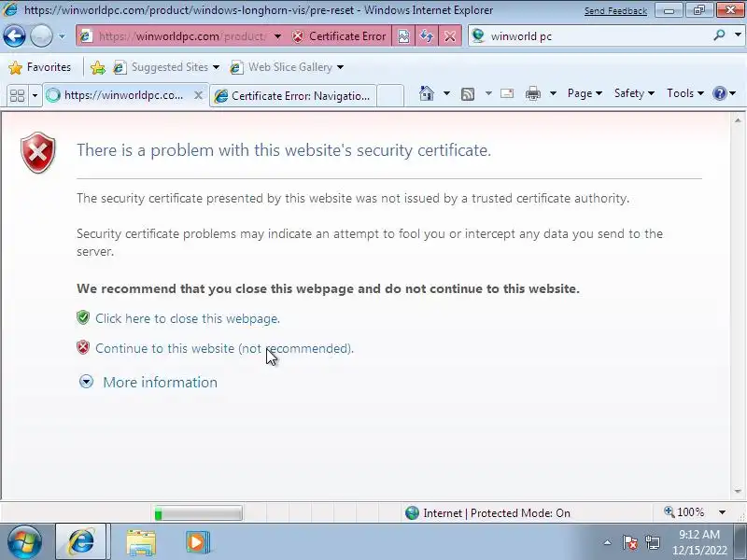Open the Page menu
This screenshot has width=747, height=560.
click(x=585, y=93)
